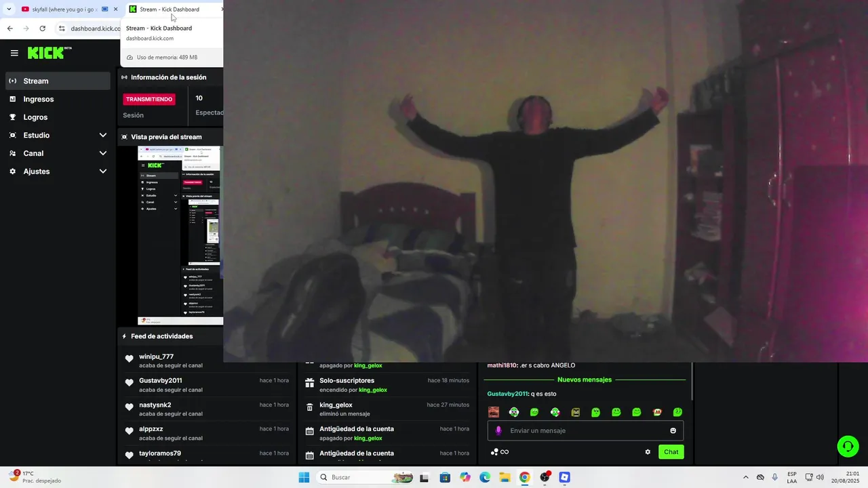Select alppzxz follow activity entry

[207, 433]
